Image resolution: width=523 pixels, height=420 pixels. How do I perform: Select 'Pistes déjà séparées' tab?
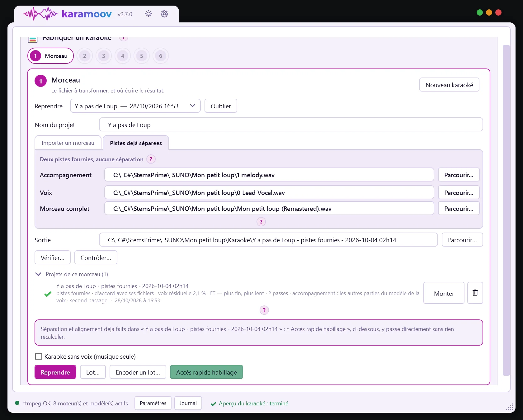click(136, 143)
